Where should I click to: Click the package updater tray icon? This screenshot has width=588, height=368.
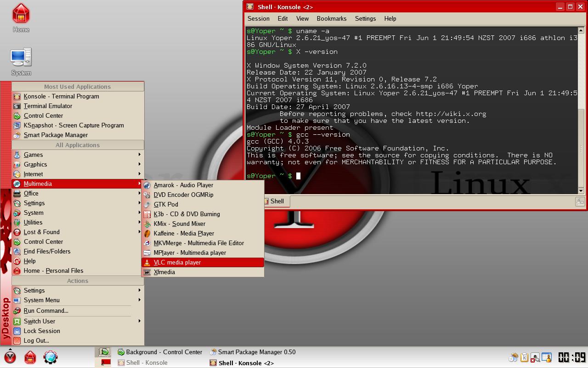click(x=514, y=357)
